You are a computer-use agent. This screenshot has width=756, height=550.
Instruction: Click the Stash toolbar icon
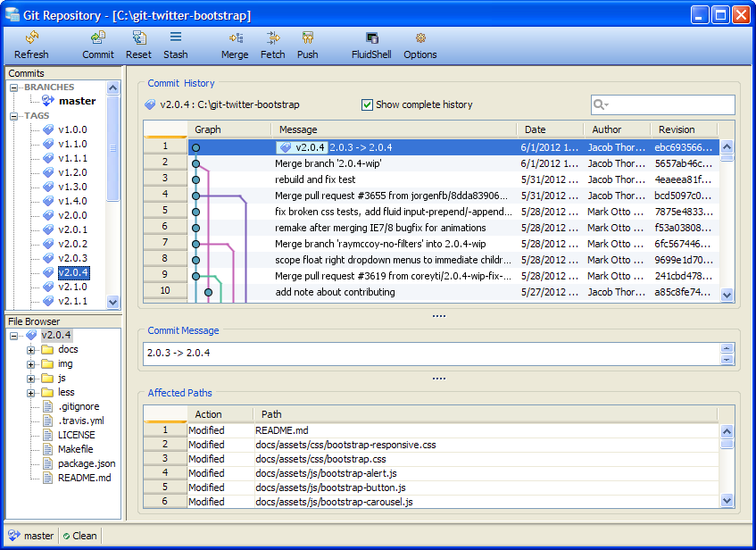coord(176,37)
